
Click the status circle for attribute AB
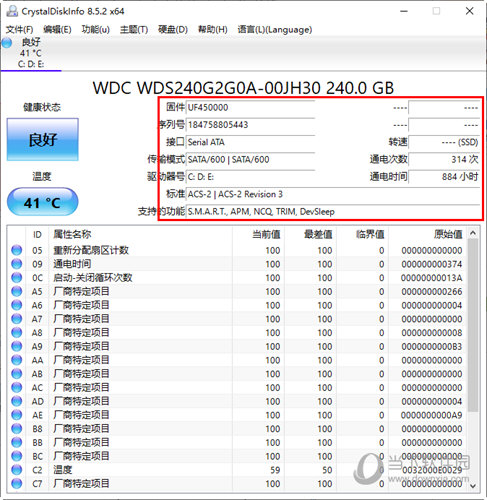coord(17,374)
